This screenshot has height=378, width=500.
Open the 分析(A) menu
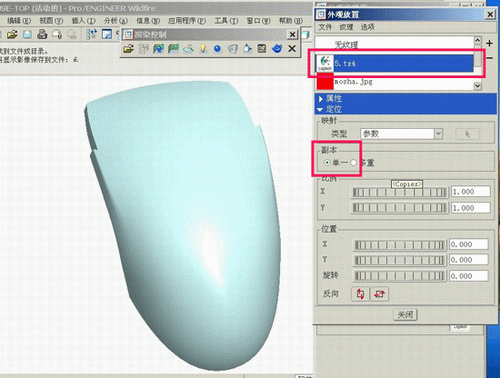coord(116,21)
